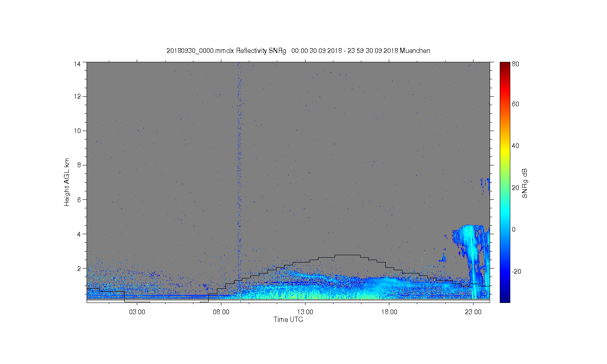This screenshot has width=607, height=364.
Task: Click the 18:00 time tick label
Action: (389, 312)
